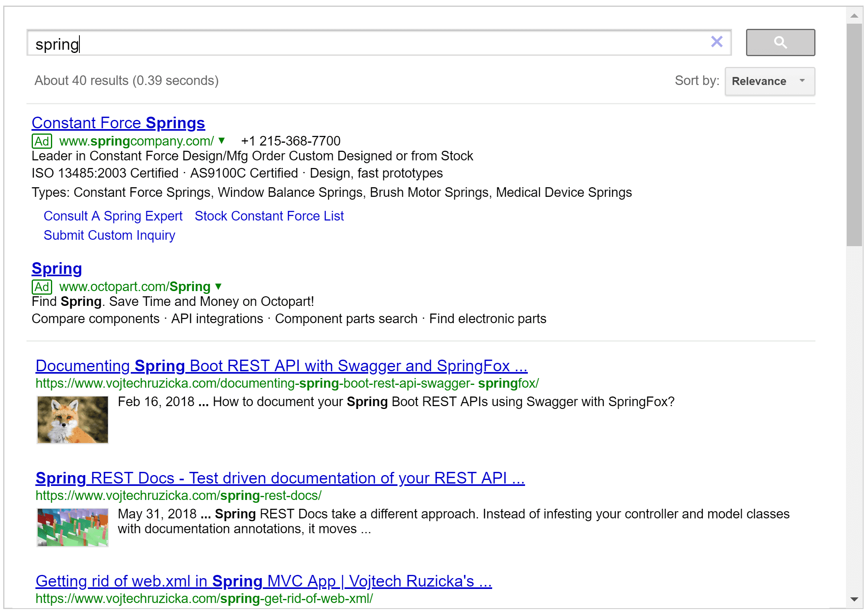Open the Spring Octopart ad title

pyautogui.click(x=57, y=268)
